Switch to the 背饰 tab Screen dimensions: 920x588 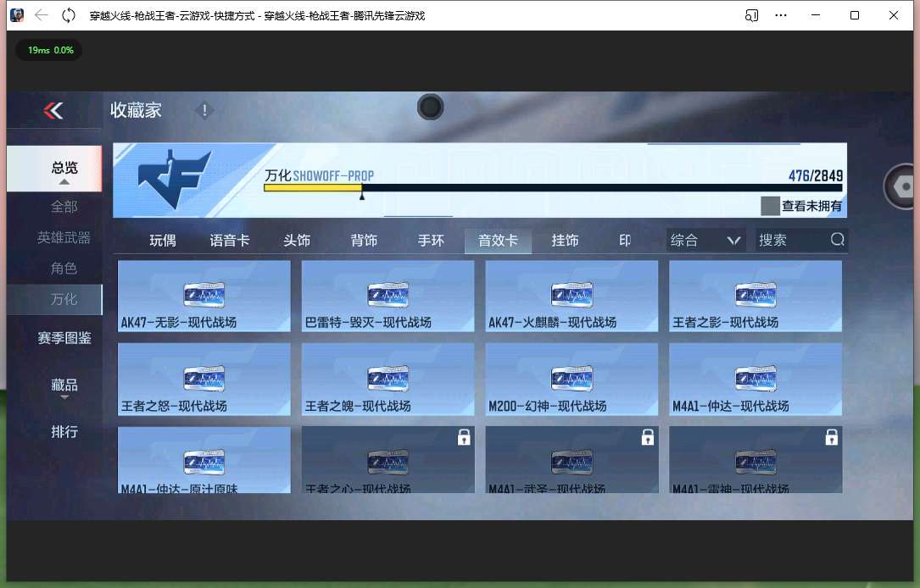364,241
